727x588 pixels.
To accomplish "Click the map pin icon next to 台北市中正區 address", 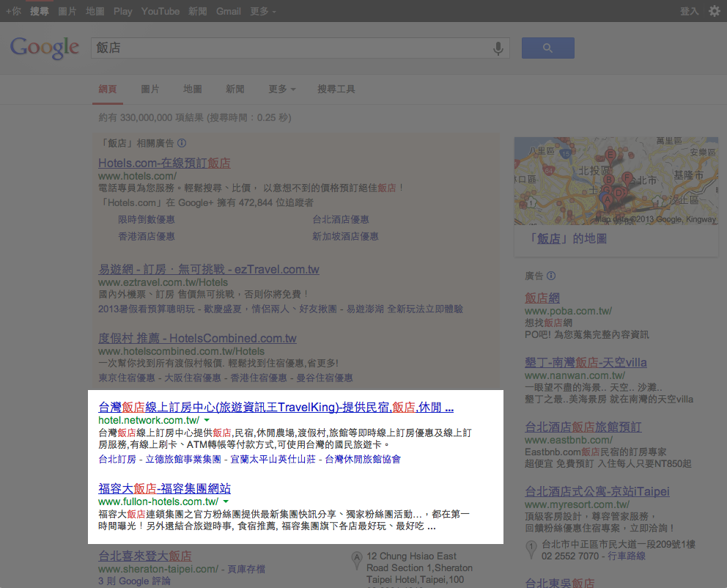I will click(531, 550).
